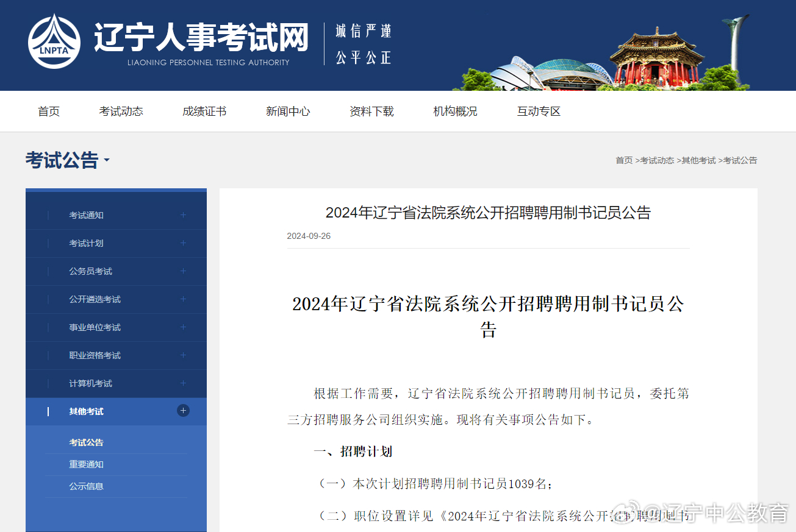Open the 重要通知 submenu entry

(86, 464)
